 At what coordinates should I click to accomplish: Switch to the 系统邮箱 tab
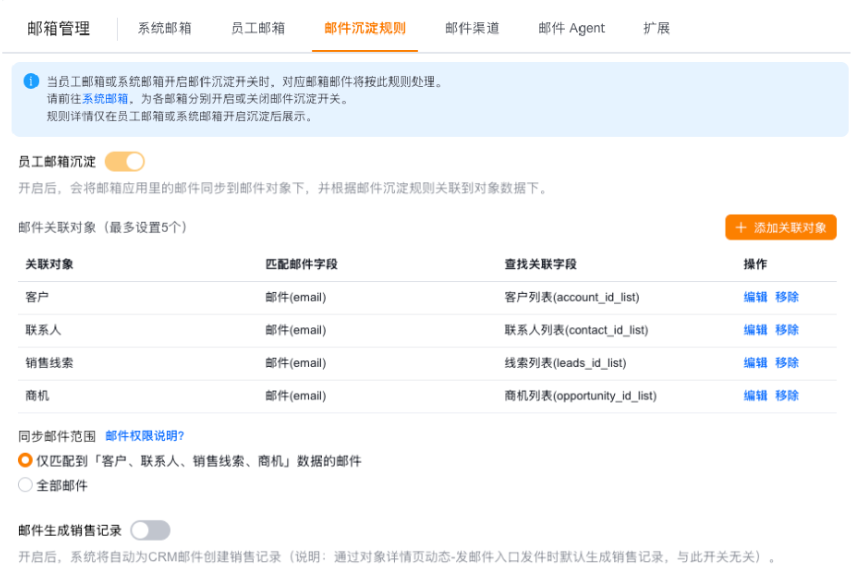165,28
